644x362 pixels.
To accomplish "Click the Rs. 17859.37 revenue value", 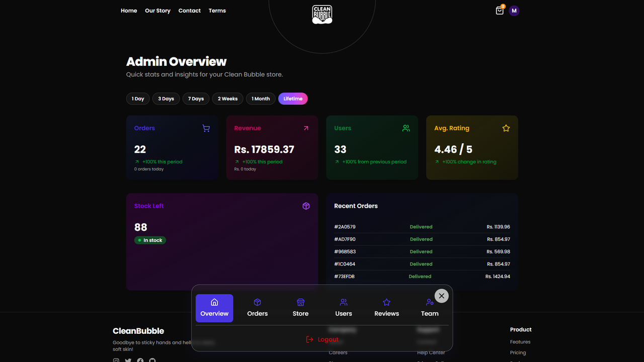I will [x=264, y=149].
